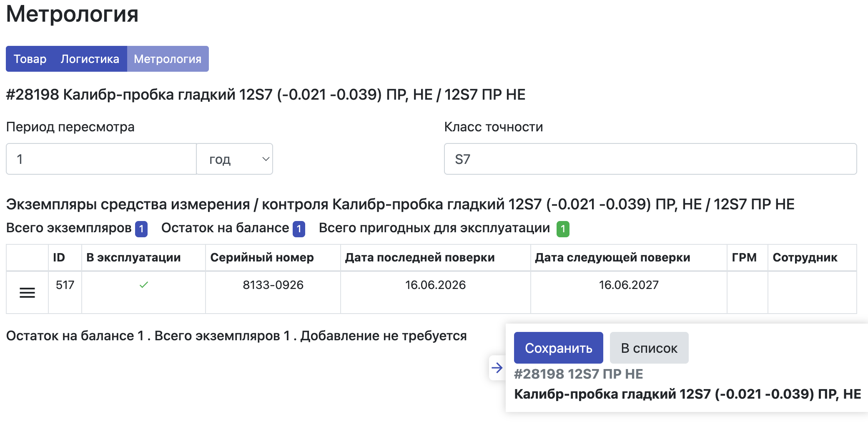Select the Метрология tab
The image size is (868, 422).
pyautogui.click(x=168, y=59)
